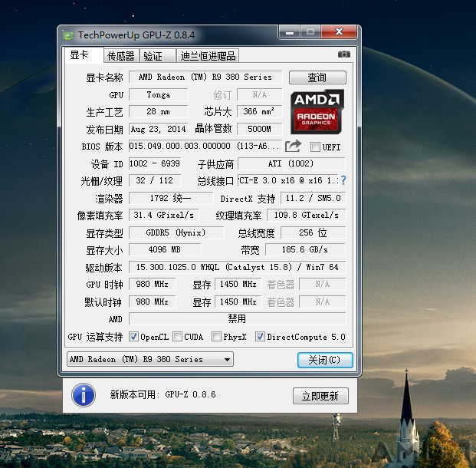Toggle the CUDA checkbox
The image size is (476, 468).
point(177,336)
